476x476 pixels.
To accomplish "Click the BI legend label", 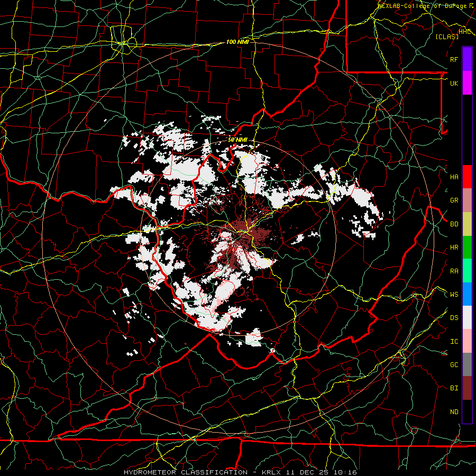I will click(454, 388).
